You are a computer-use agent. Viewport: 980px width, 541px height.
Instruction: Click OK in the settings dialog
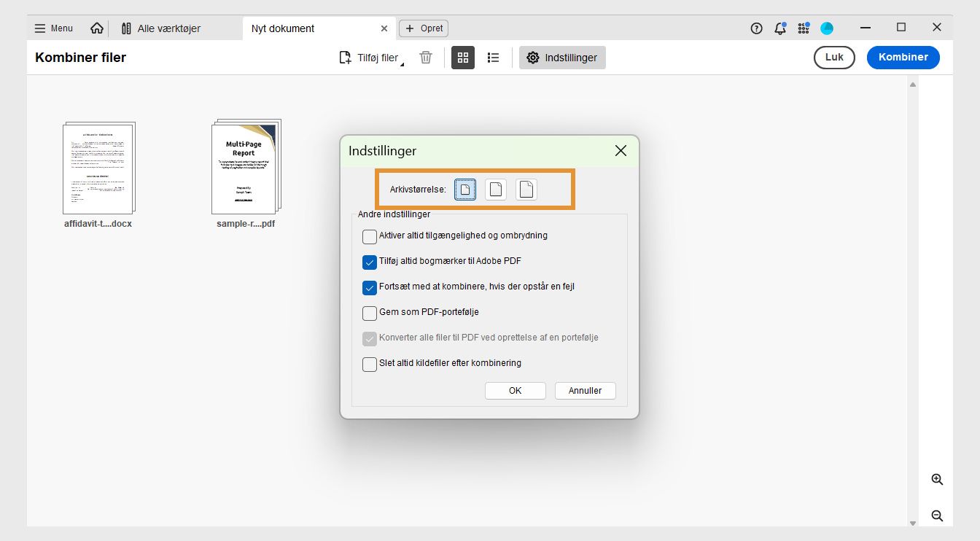pyautogui.click(x=516, y=391)
